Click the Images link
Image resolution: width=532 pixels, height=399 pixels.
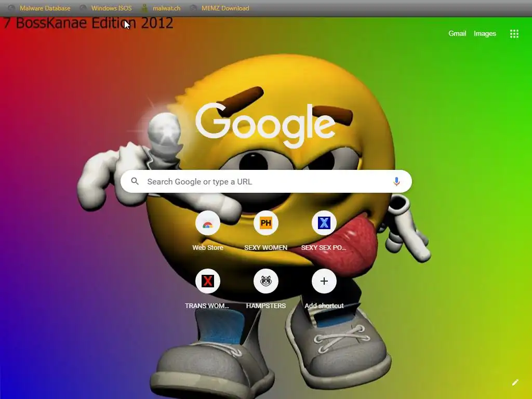(x=485, y=33)
